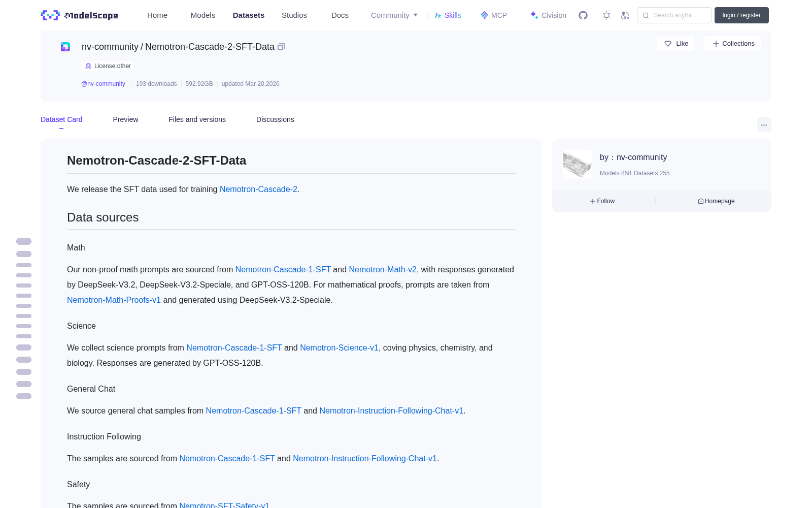
Task: Click 'updated Mar 20,2026' text
Action: click(x=250, y=84)
